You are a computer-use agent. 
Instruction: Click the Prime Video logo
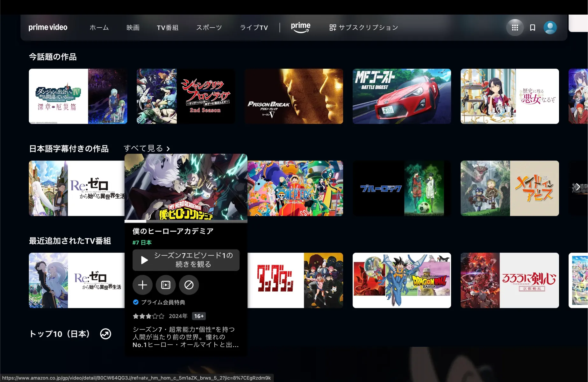(x=48, y=27)
